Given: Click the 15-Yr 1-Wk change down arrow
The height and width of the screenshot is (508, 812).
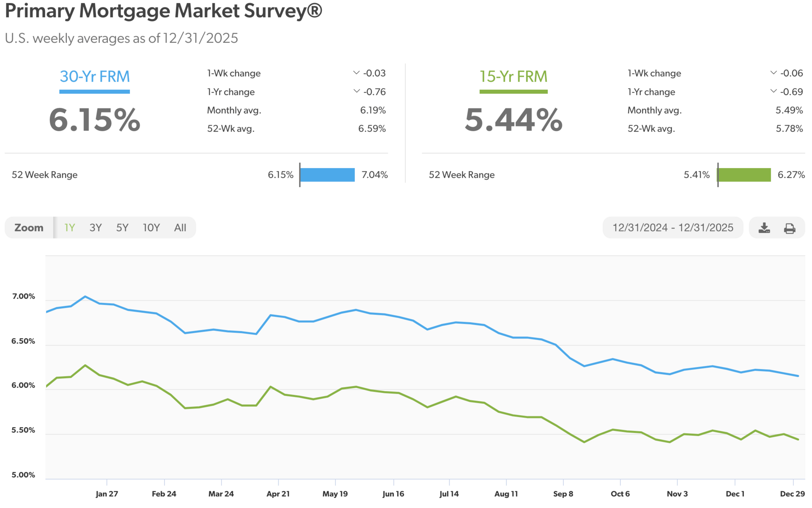Looking at the screenshot, I should click(773, 73).
